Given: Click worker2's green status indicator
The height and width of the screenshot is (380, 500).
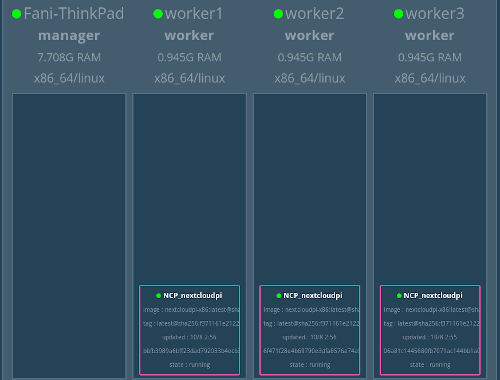Looking at the screenshot, I should (278, 14).
